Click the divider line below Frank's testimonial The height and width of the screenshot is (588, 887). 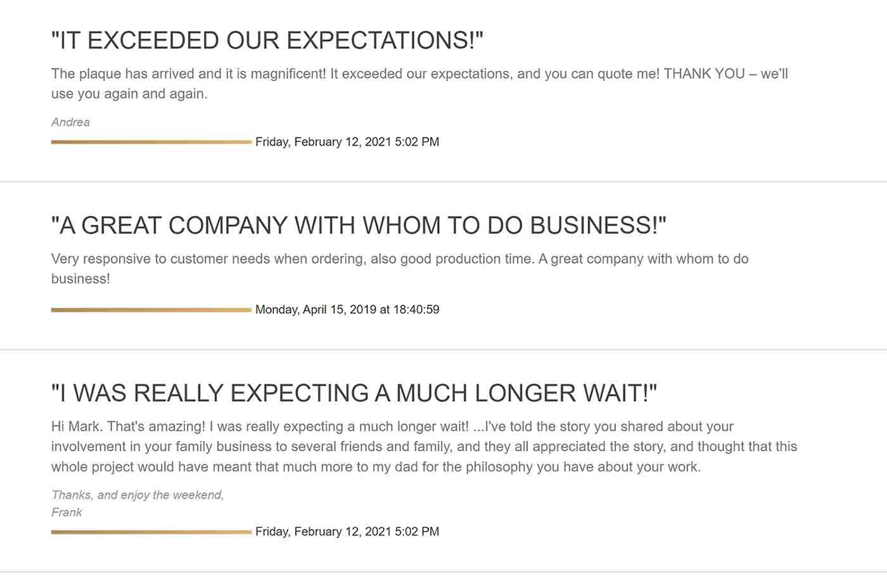point(443,572)
